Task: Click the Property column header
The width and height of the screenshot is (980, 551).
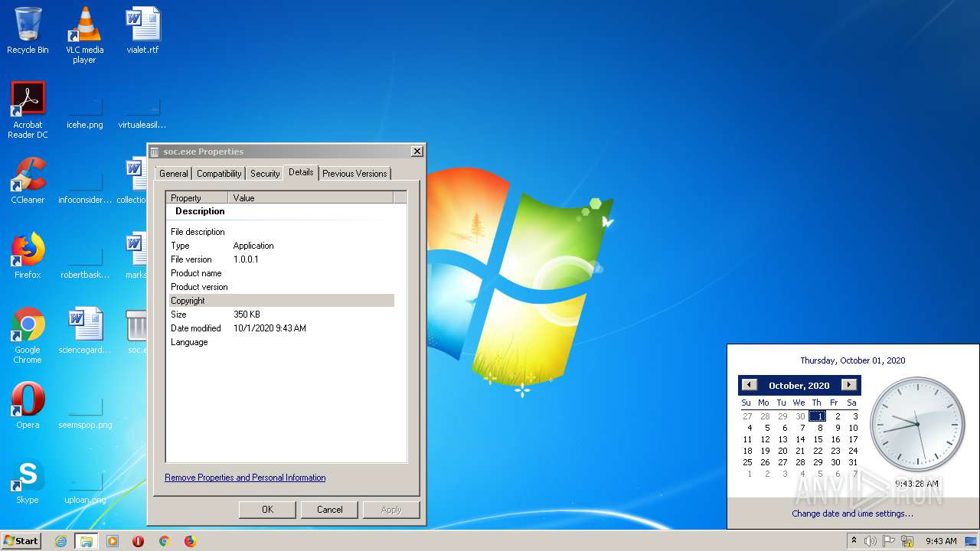Action: tap(197, 197)
